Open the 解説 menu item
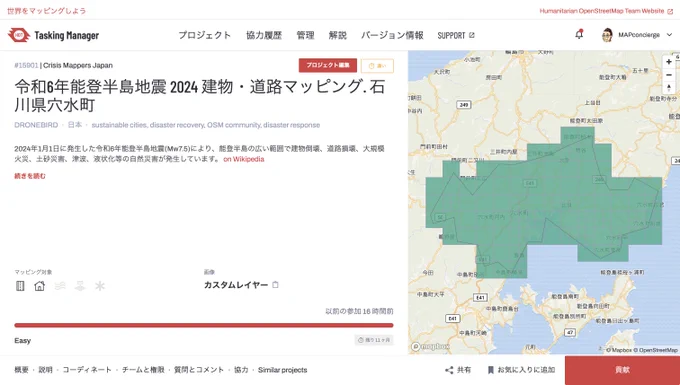 click(337, 35)
